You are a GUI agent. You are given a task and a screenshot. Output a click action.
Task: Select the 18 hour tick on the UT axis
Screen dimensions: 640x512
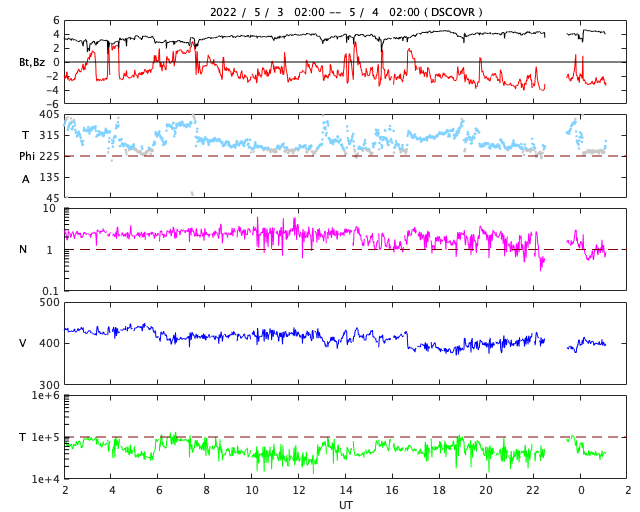pyautogui.click(x=439, y=490)
